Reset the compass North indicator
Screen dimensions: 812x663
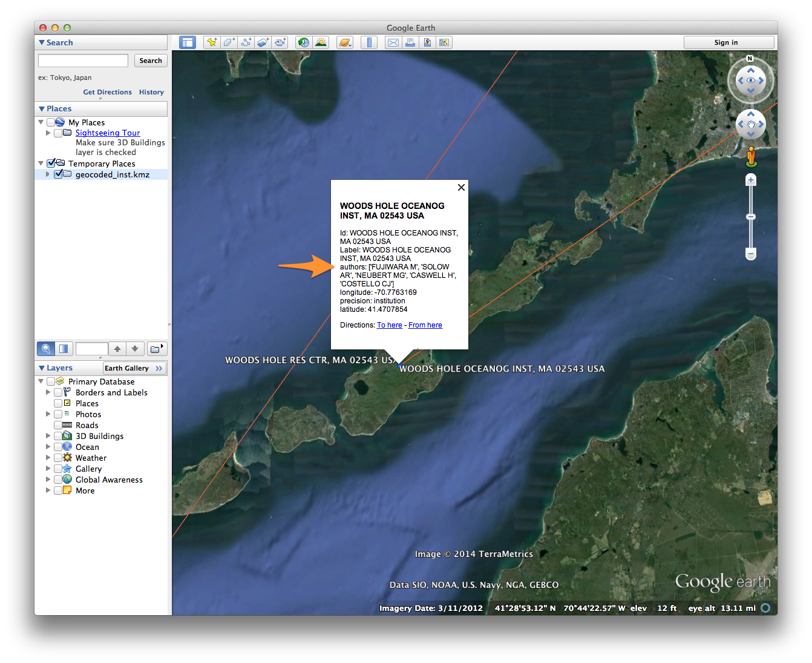pos(750,59)
